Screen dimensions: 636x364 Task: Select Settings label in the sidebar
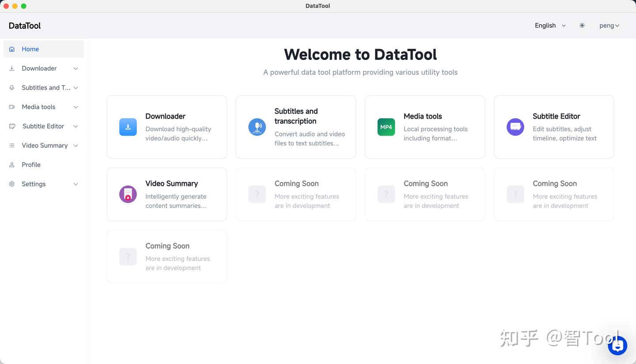pyautogui.click(x=34, y=184)
